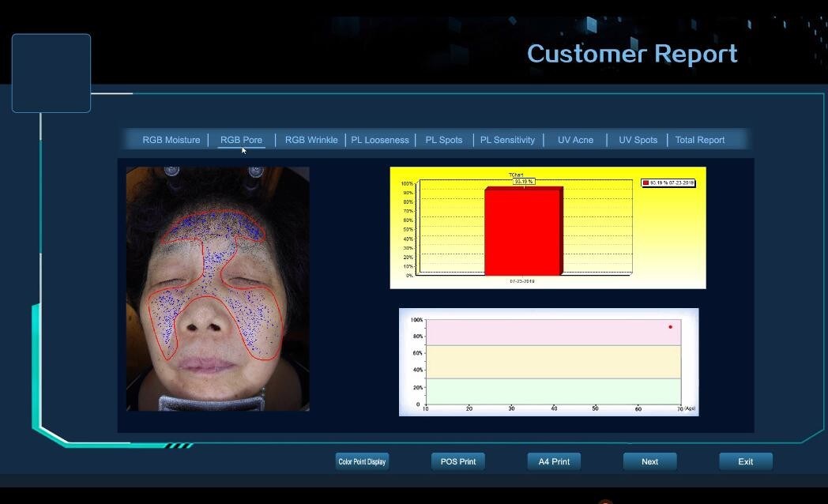Open the Total Report tab
828x504 pixels.
click(x=699, y=140)
